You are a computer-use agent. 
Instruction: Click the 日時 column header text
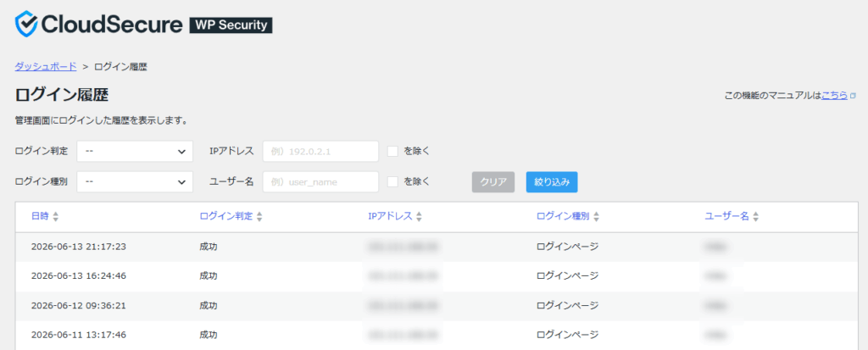pyautogui.click(x=41, y=217)
